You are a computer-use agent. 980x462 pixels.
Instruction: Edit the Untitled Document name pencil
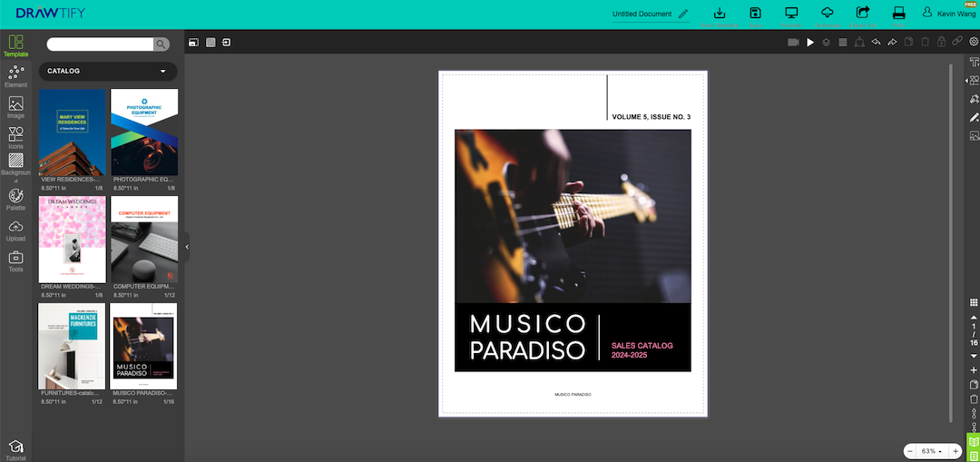(683, 14)
